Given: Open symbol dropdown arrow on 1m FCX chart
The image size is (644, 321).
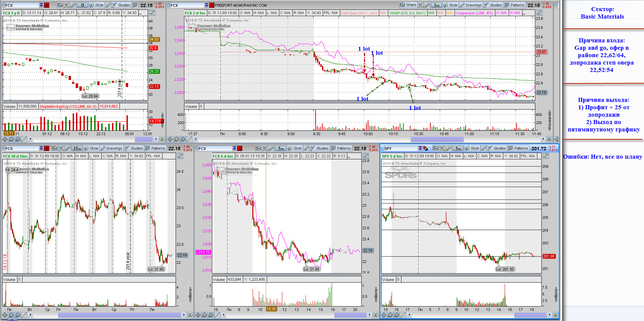Looking at the screenshot, I should pyautogui.click(x=206, y=5).
